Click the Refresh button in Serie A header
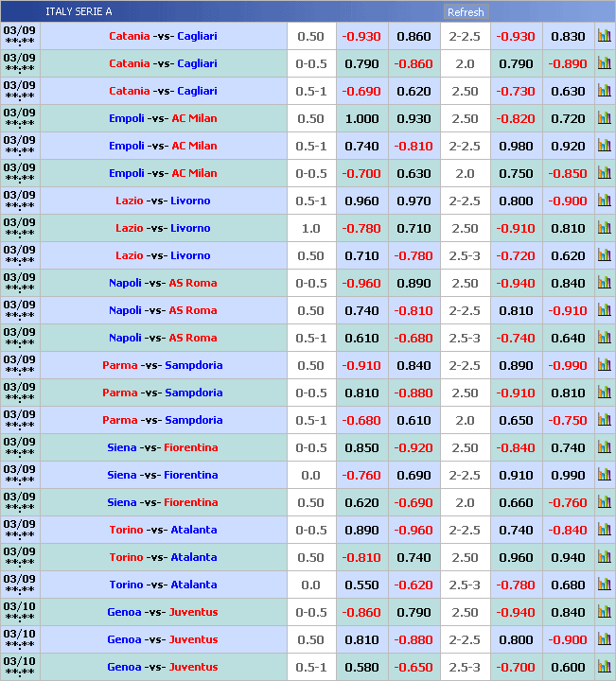Image resolution: width=616 pixels, height=681 pixels. [x=466, y=12]
